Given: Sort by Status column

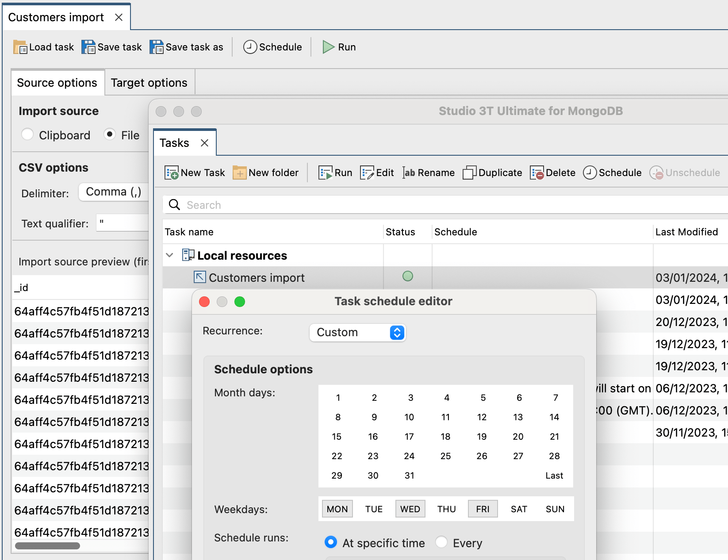Looking at the screenshot, I should pyautogui.click(x=407, y=232).
